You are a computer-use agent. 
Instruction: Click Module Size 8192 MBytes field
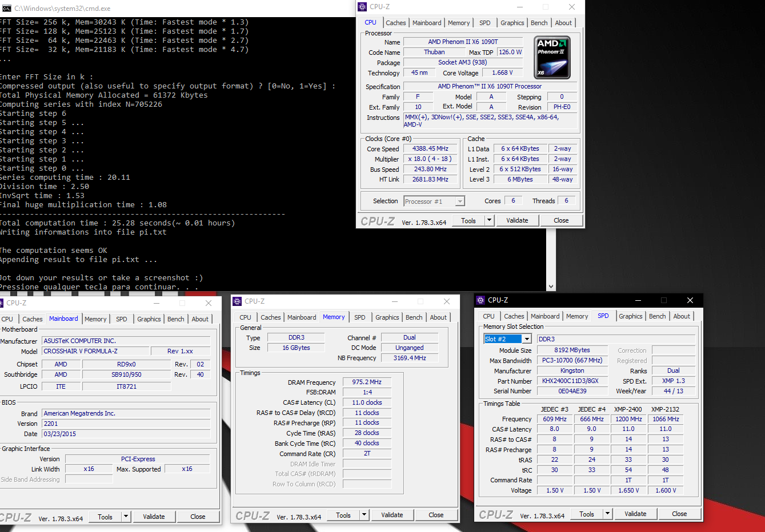[x=572, y=350]
